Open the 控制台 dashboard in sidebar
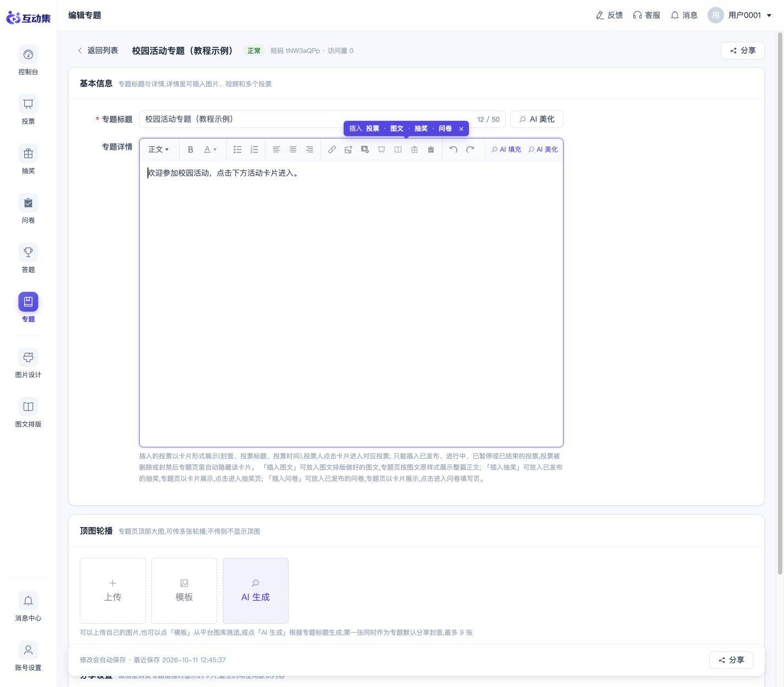Image resolution: width=784 pixels, height=687 pixels. click(28, 60)
